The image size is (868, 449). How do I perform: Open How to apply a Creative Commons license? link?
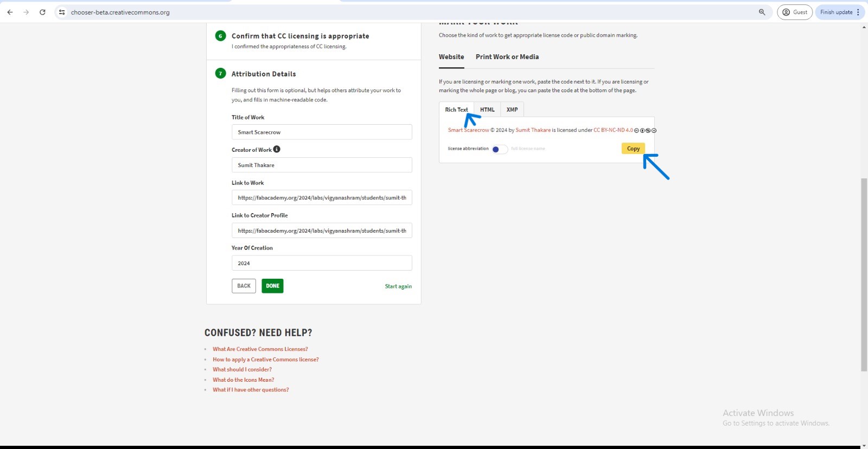point(266,360)
